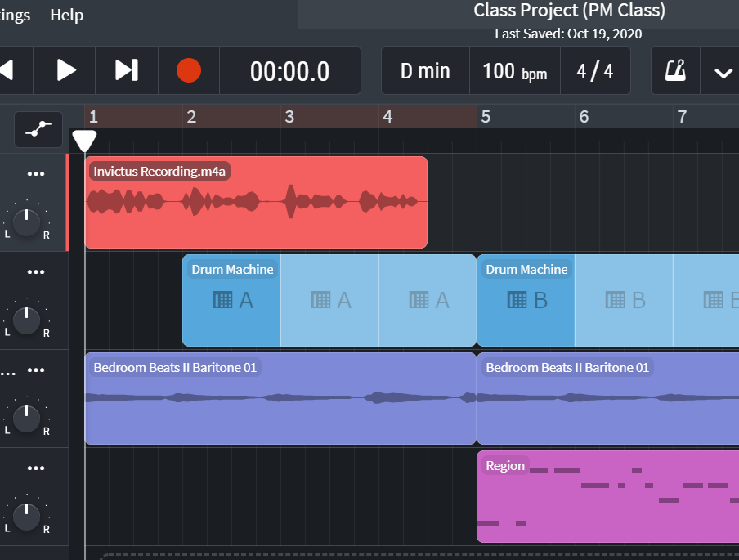Open options for the Drum Machine track
Image resolution: width=739 pixels, height=560 pixels.
click(x=35, y=272)
